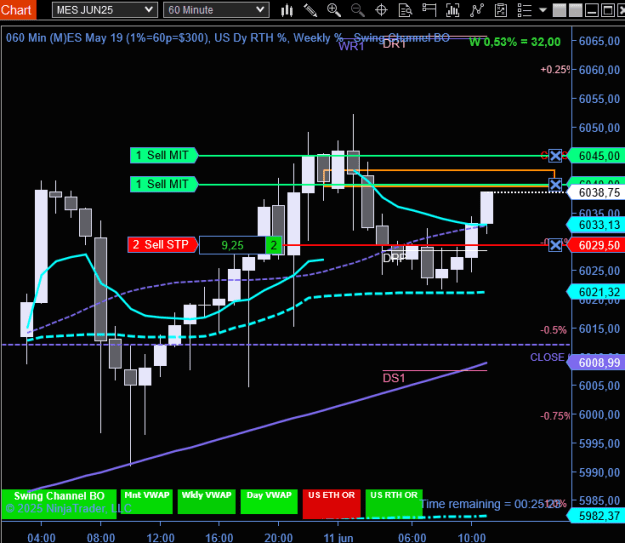Screen dimensions: 625x543
Task: Click the first gray link square
Action: 559,10
